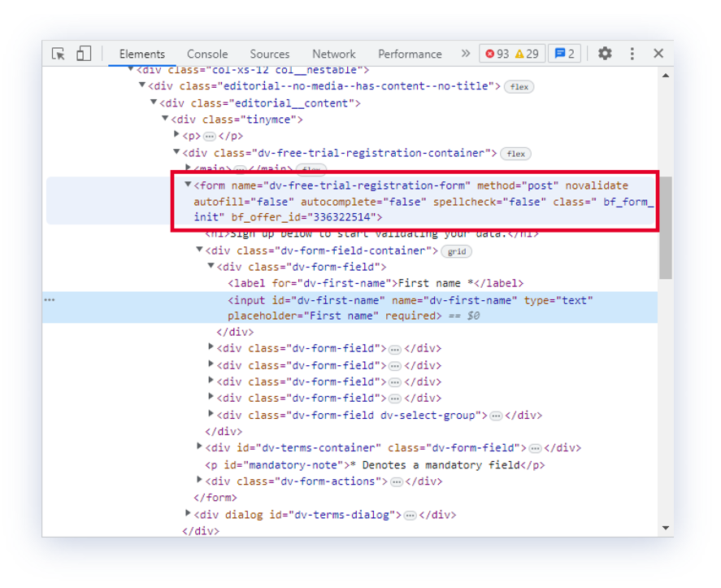Open the Sources tab
This screenshot has width=721, height=588.
(270, 54)
